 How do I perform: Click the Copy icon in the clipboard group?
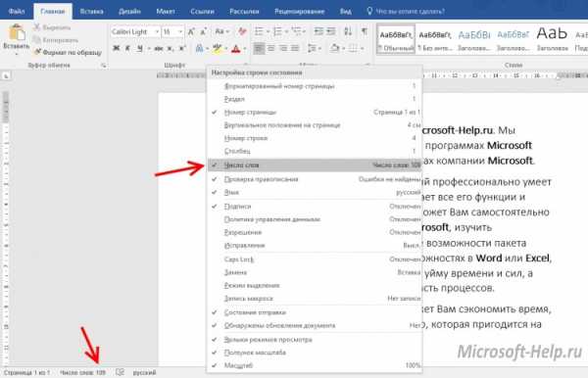pyautogui.click(x=37, y=40)
